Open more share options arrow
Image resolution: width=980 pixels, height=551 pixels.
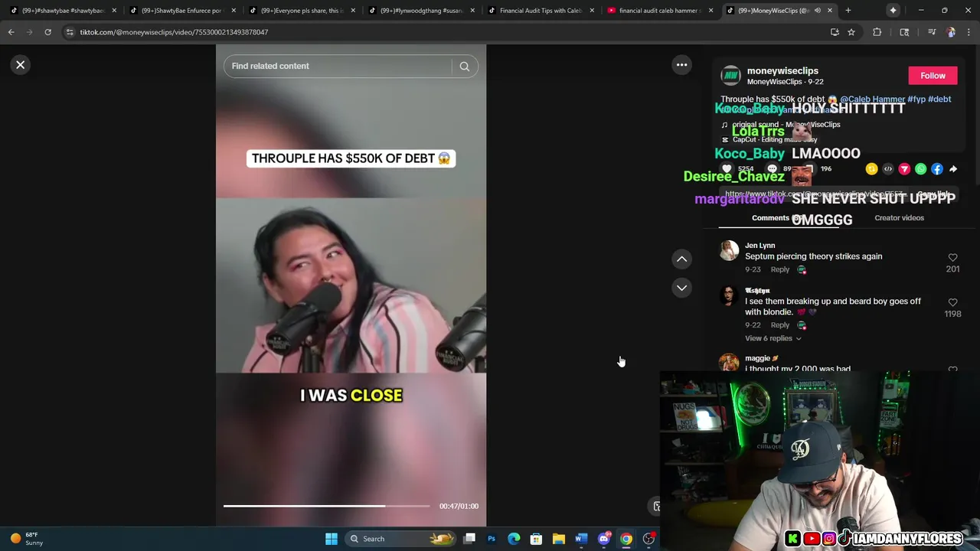(953, 169)
